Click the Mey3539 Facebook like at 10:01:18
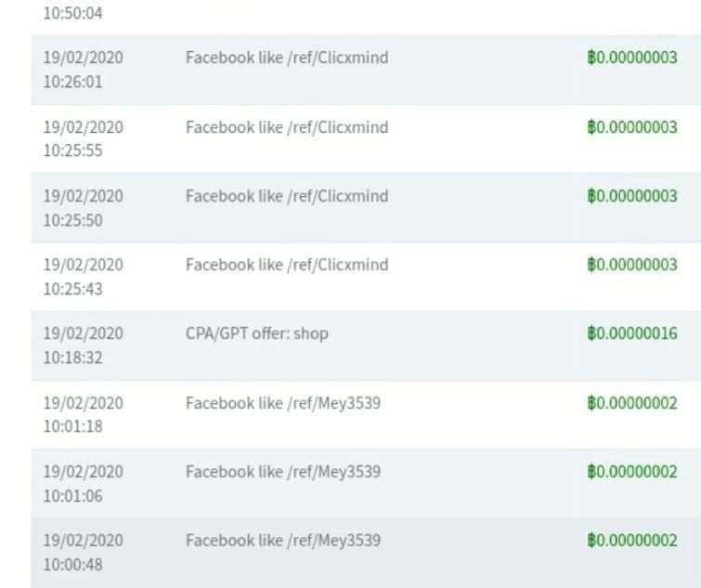The height and width of the screenshot is (588, 701). point(283,403)
